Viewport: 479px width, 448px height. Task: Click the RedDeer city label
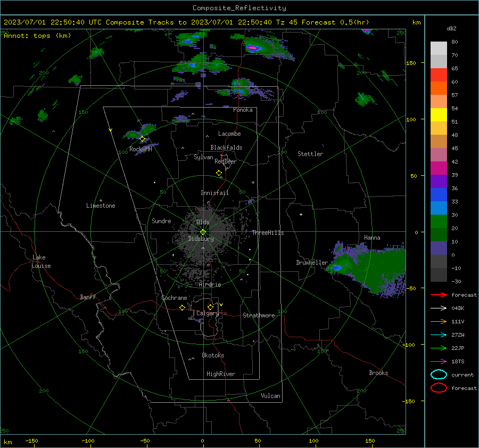[x=226, y=161]
